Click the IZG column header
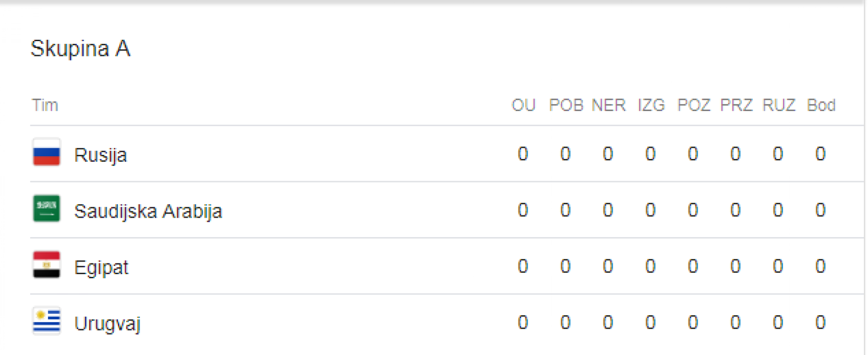 (x=651, y=105)
